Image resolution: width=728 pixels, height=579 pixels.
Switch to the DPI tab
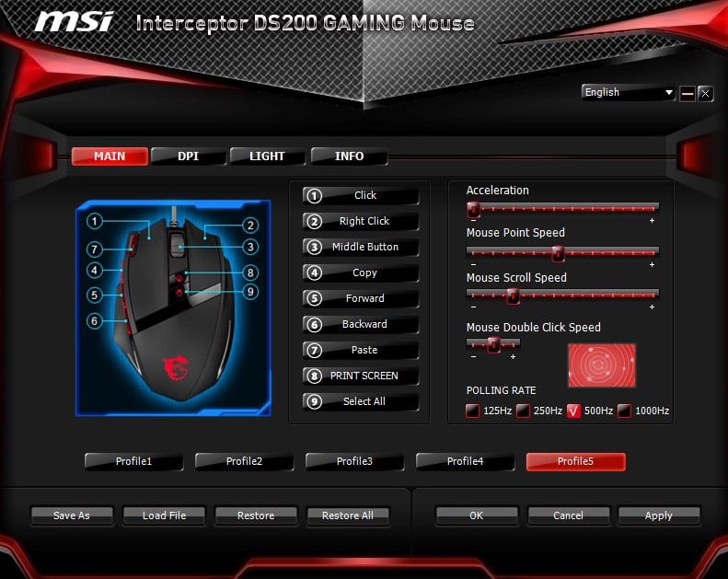coord(189,156)
